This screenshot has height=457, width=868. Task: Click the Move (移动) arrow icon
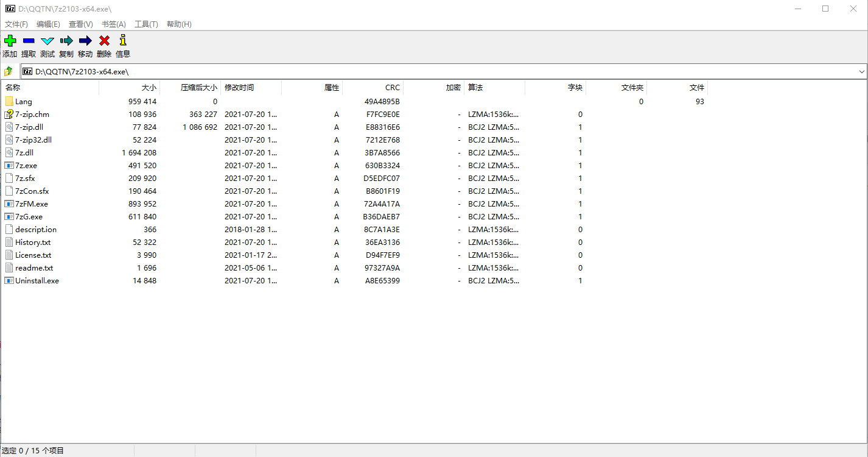tap(85, 41)
